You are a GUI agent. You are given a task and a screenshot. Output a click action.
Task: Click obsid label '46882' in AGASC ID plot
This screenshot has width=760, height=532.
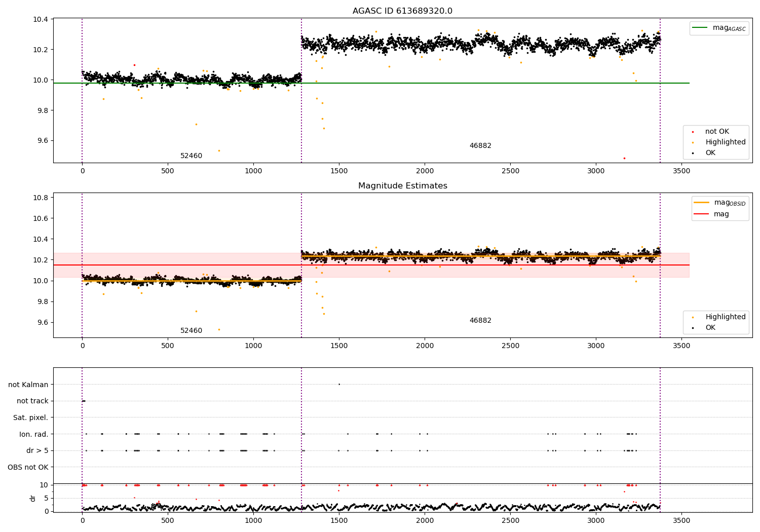480,146
